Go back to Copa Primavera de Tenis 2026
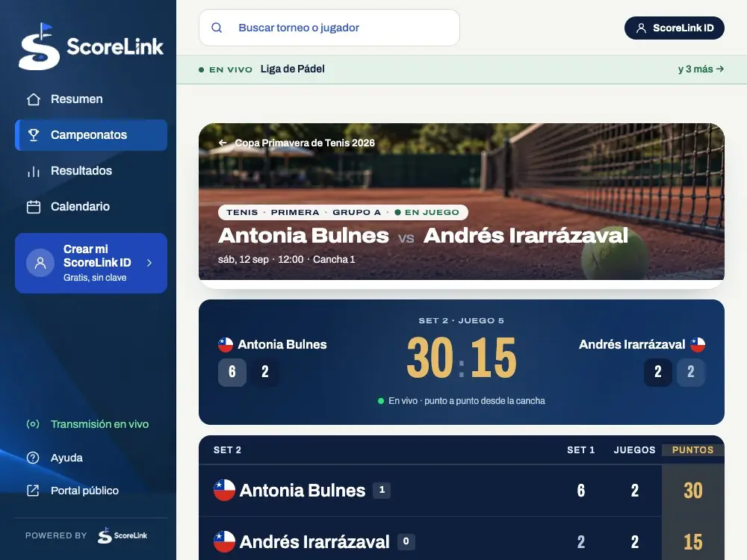 [x=297, y=143]
